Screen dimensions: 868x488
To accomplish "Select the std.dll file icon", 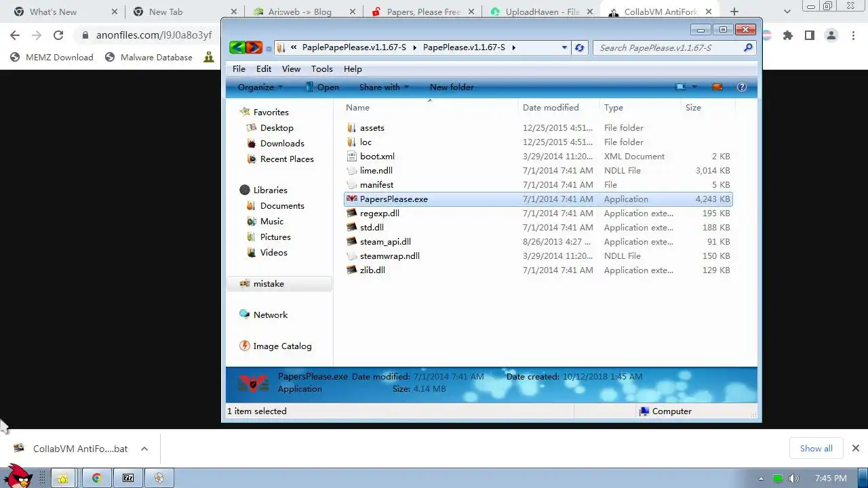I will point(351,227).
